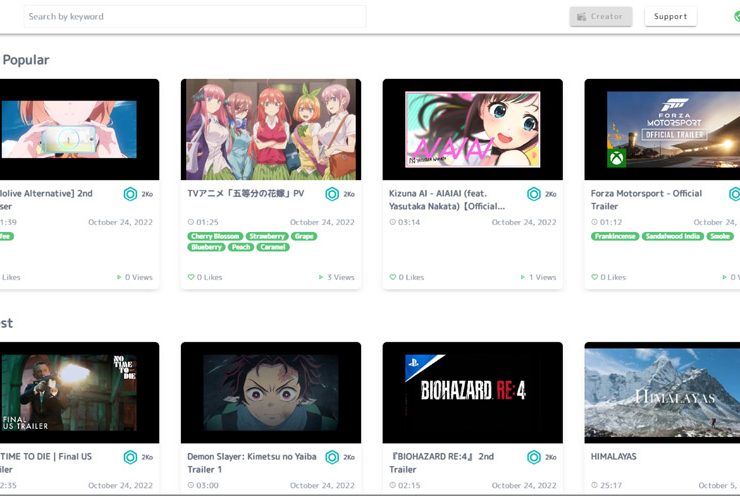740x496 pixels.
Task: Open the Alternative 2nd teaser thumbnail
Action: (79, 129)
